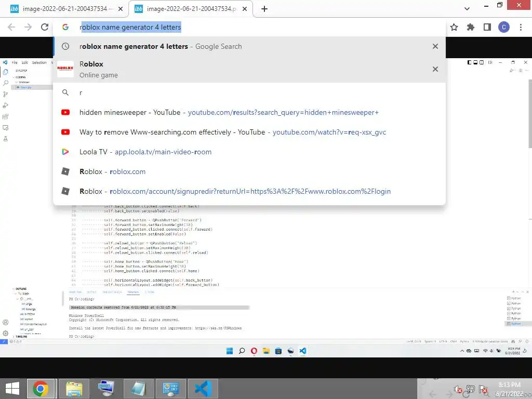Open a new Chrome tab
Viewport: 532px width, 399px height.
click(x=264, y=9)
